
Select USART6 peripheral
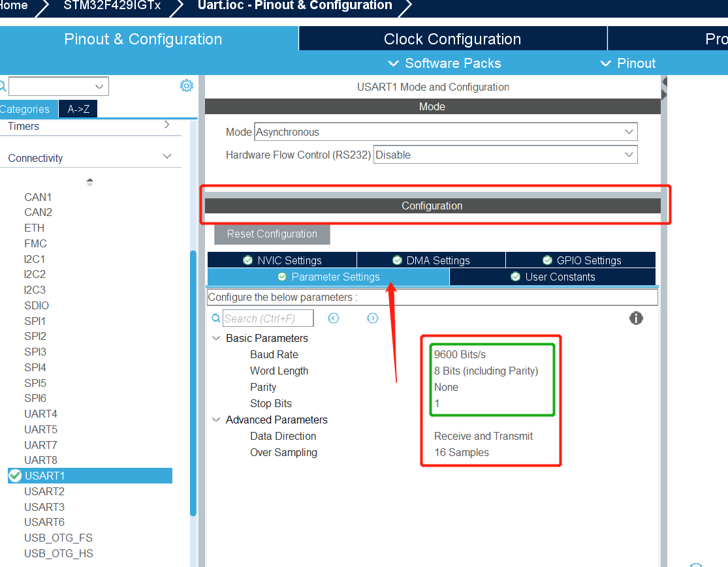coord(44,522)
